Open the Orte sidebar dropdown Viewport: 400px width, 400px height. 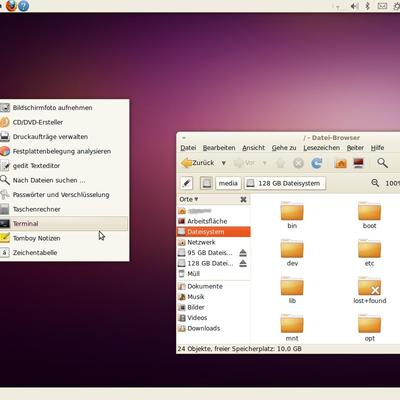tap(189, 199)
